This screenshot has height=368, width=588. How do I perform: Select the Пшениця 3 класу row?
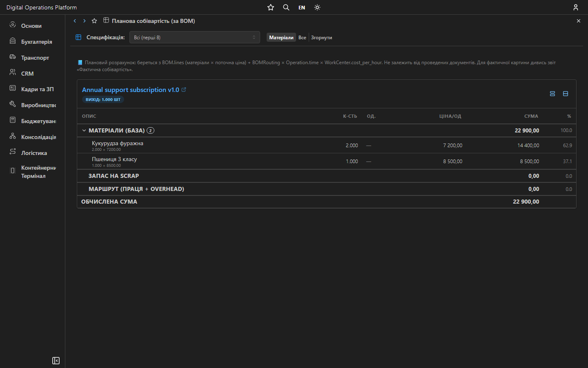[x=327, y=161]
